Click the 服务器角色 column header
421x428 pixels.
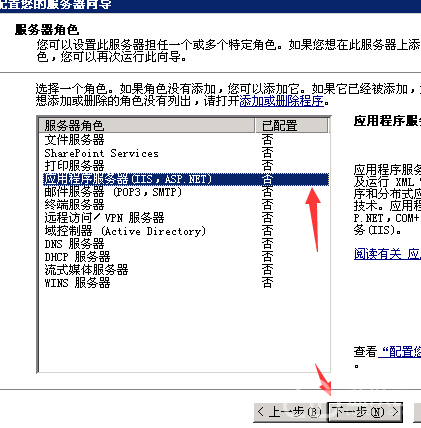147,126
